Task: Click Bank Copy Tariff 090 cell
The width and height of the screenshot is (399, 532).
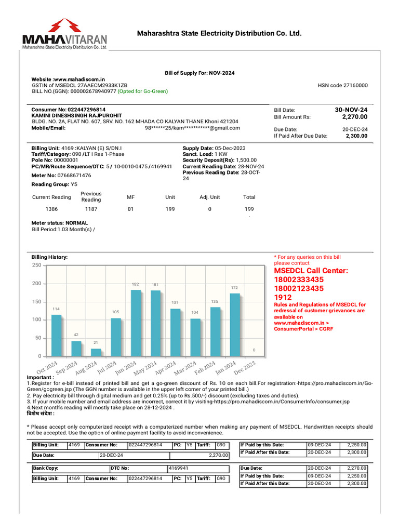Action: coord(222,478)
